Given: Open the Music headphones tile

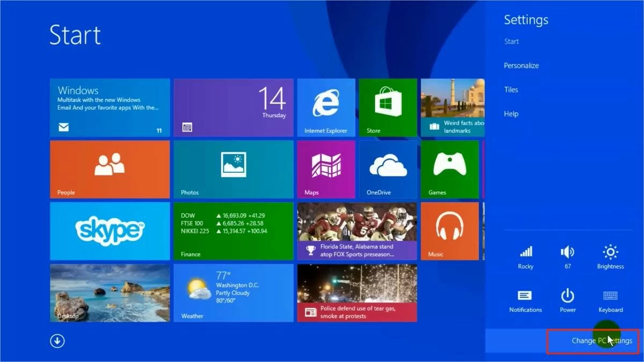Looking at the screenshot, I should pyautogui.click(x=449, y=231).
